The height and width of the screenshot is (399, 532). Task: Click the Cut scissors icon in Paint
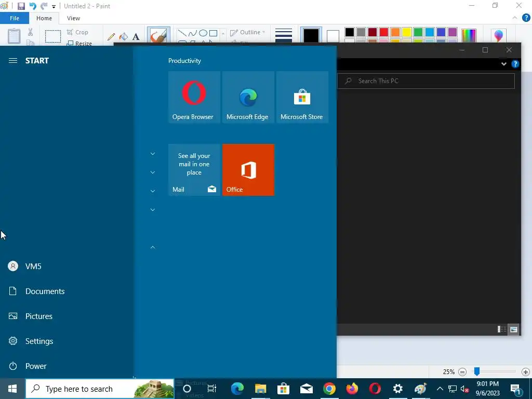(x=30, y=33)
